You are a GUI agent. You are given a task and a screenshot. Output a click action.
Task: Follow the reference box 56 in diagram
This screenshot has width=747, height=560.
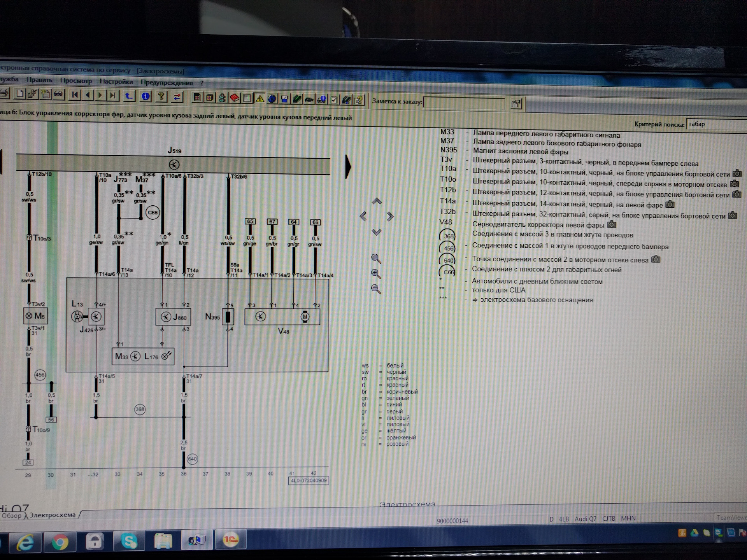click(51, 420)
